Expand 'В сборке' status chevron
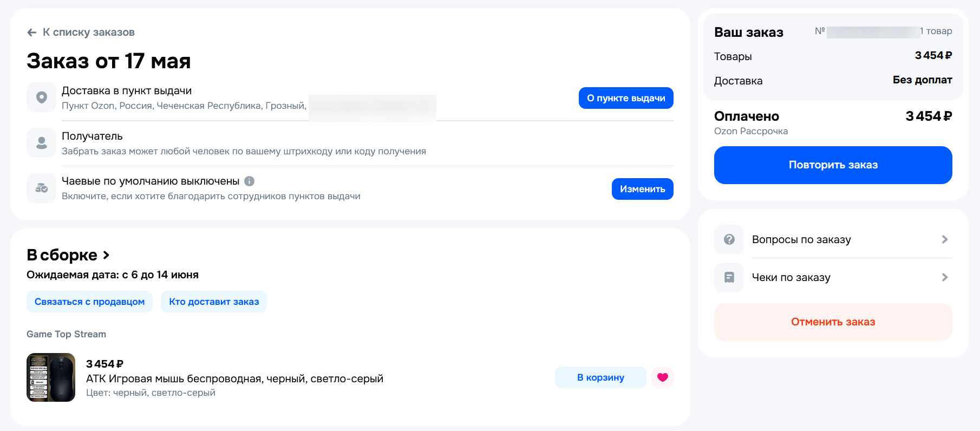Image resolution: width=980 pixels, height=431 pixels. click(x=106, y=255)
